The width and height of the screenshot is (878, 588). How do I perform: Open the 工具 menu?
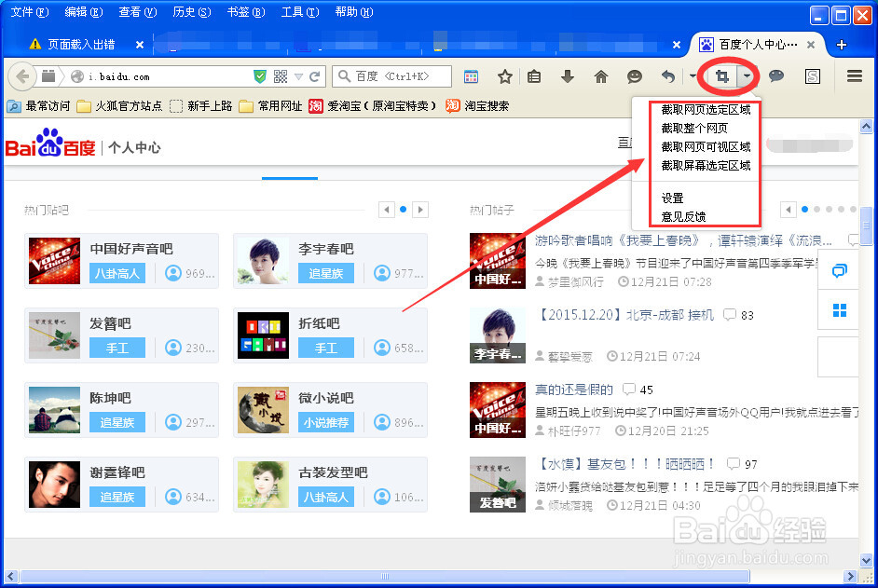300,12
